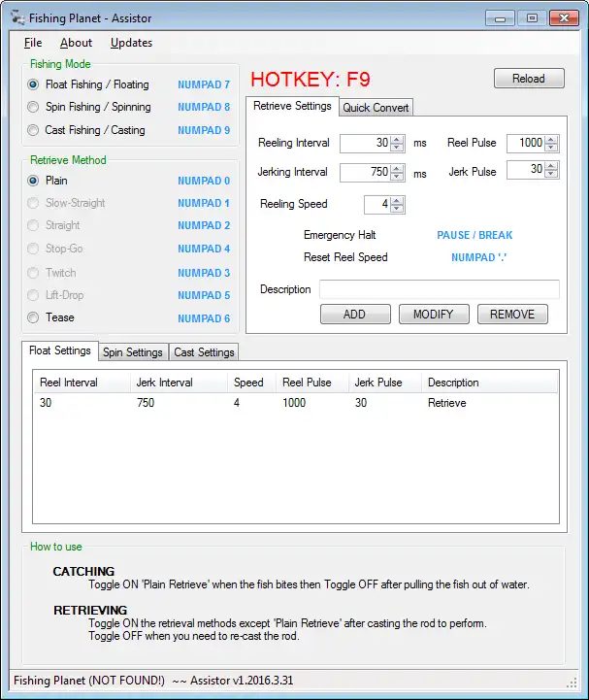589x700 pixels.
Task: Increase Reel Pulse with up arrow
Action: tap(551, 139)
